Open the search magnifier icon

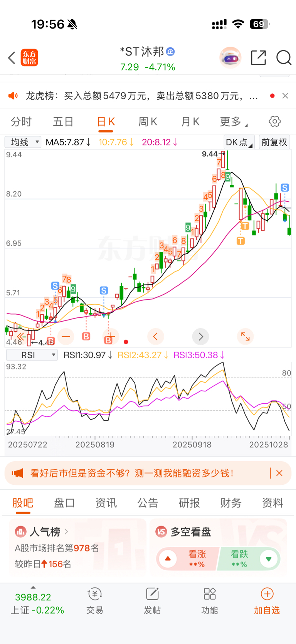coord(284,58)
